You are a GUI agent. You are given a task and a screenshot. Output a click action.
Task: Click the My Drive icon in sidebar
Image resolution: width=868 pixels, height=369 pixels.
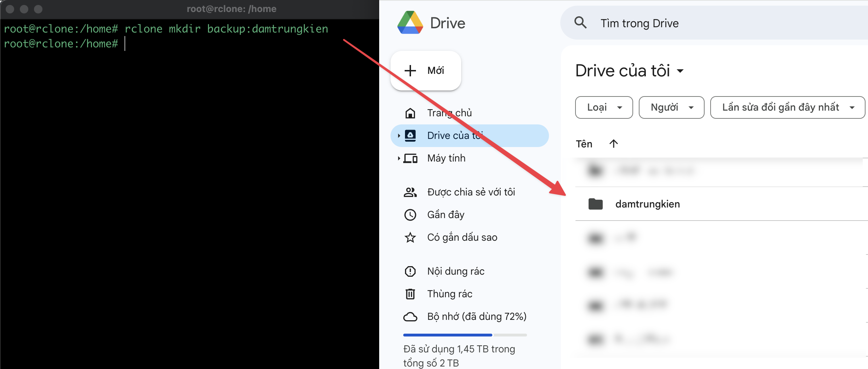[x=410, y=136]
